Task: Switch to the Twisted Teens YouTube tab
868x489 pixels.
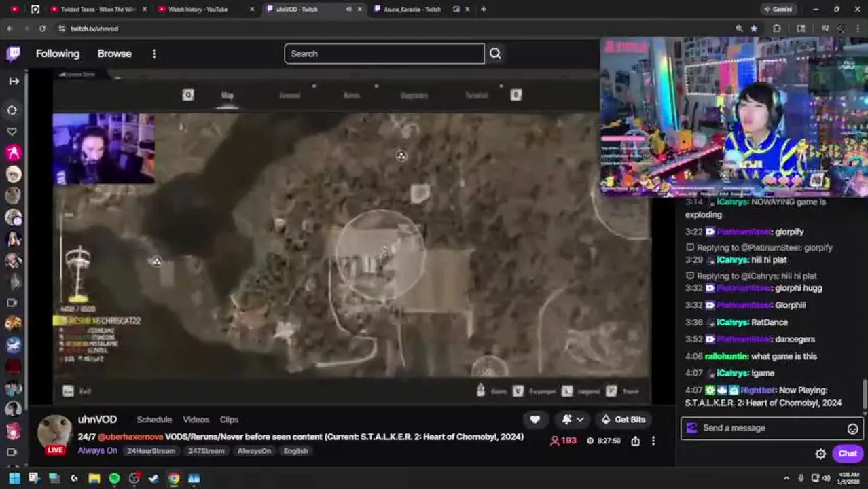Action: 98,10
